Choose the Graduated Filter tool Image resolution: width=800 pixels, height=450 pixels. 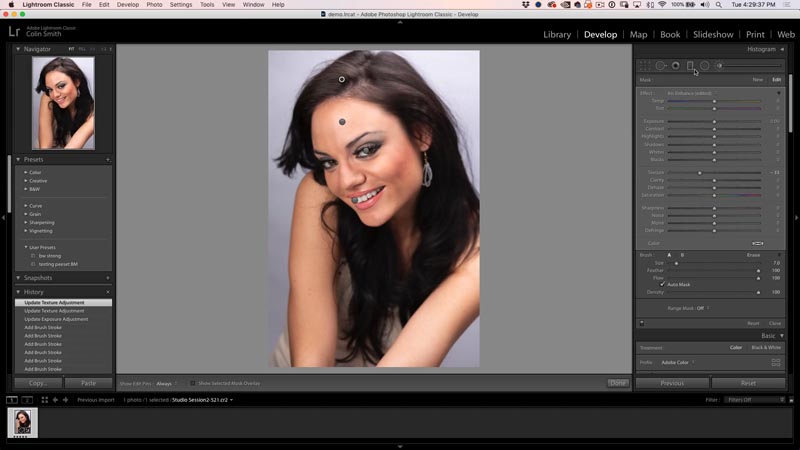click(690, 66)
